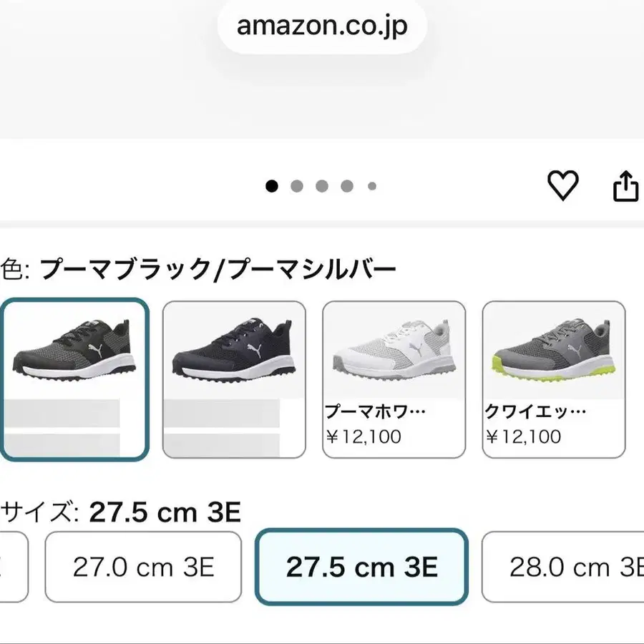This screenshot has height=644, width=644.
Task: Show the third product image dot
Action: click(x=322, y=186)
